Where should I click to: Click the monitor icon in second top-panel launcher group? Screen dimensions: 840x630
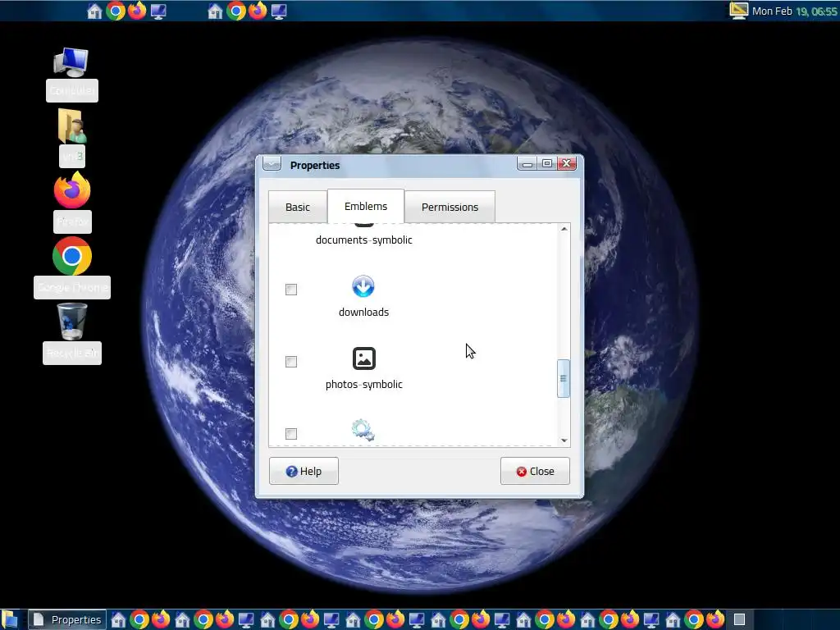(279, 11)
